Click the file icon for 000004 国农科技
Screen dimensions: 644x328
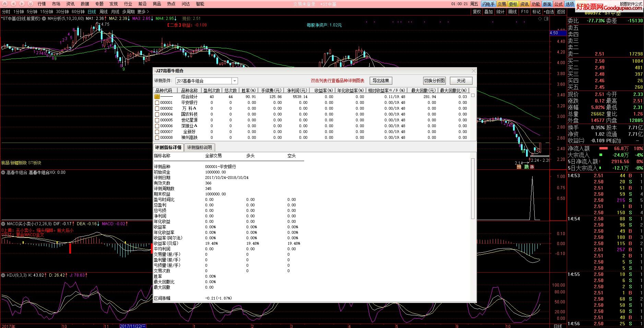(x=157, y=114)
